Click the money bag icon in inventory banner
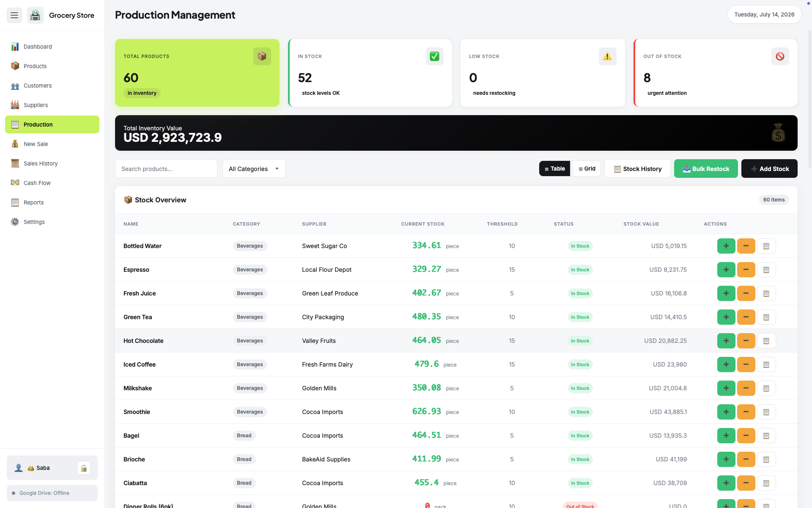This screenshot has width=812, height=508. tap(778, 133)
